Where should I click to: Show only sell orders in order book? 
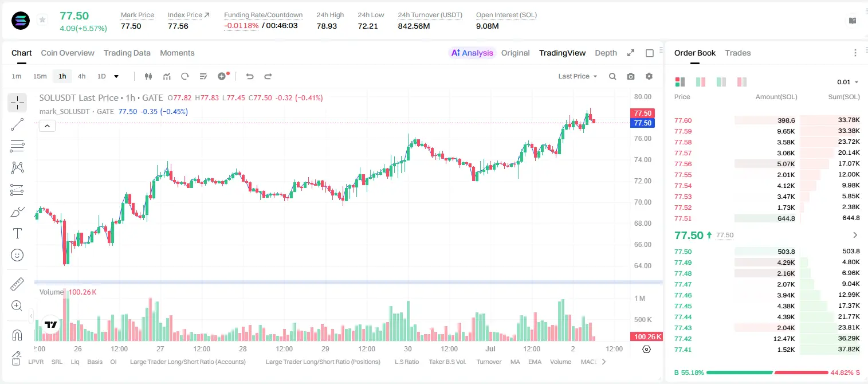pos(742,82)
